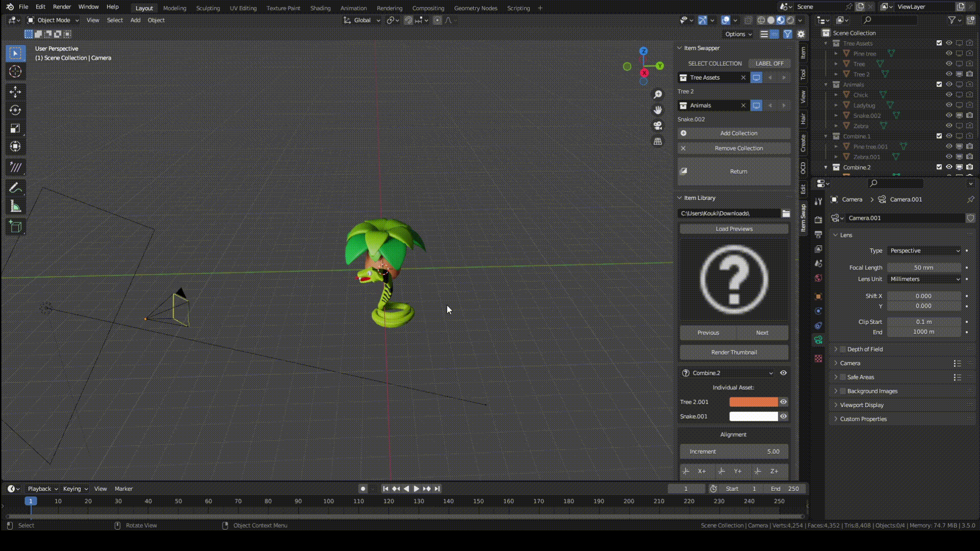Open the Render menu
The height and width of the screenshot is (551, 980).
point(62,7)
